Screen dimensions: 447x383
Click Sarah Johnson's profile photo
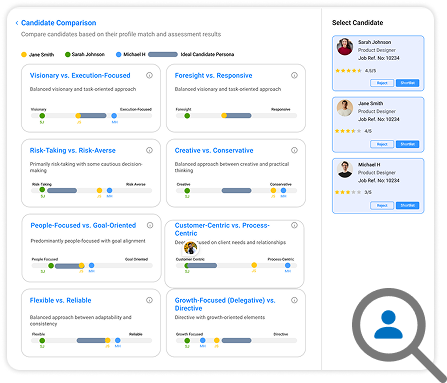click(345, 47)
